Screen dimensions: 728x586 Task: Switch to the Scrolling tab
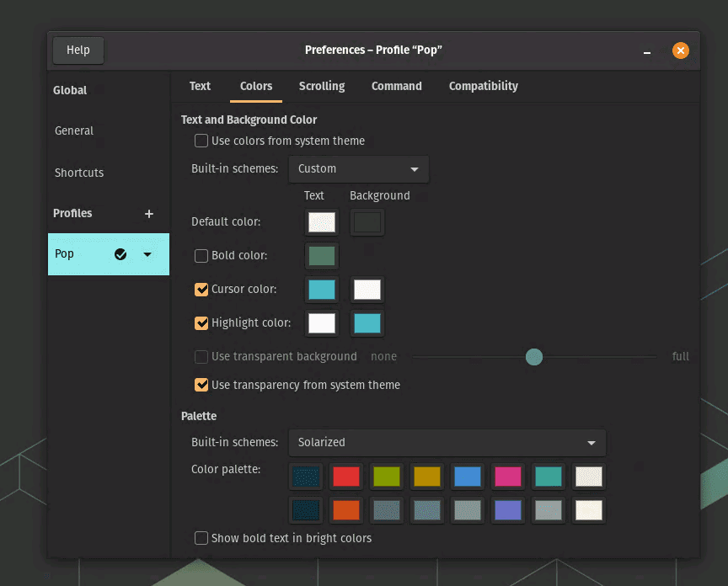[321, 86]
